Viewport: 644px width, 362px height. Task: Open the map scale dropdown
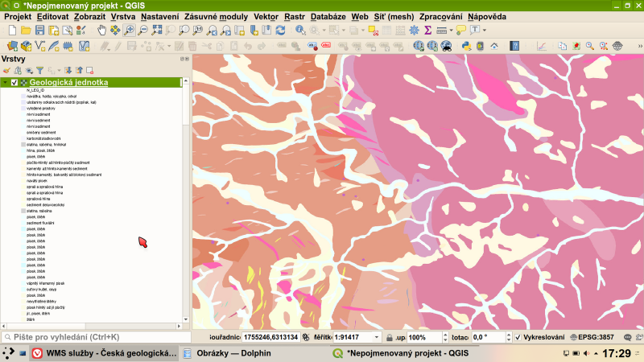pyautogui.click(x=377, y=337)
